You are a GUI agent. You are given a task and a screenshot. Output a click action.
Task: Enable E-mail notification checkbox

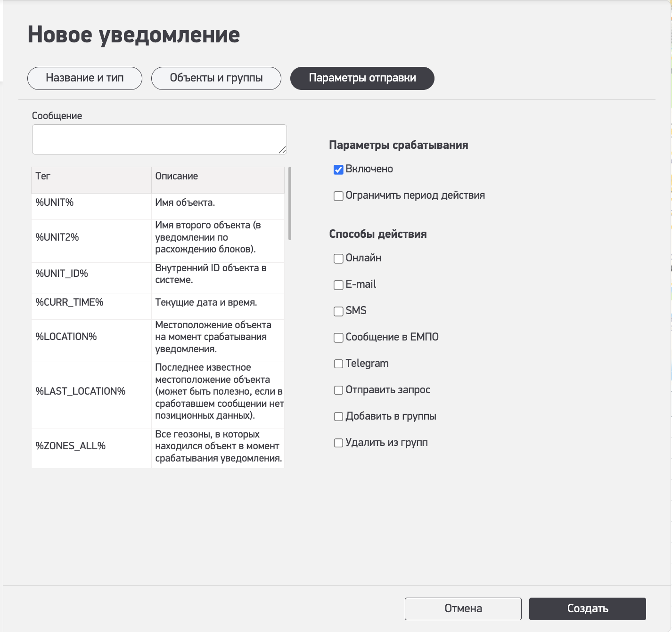pyautogui.click(x=338, y=285)
